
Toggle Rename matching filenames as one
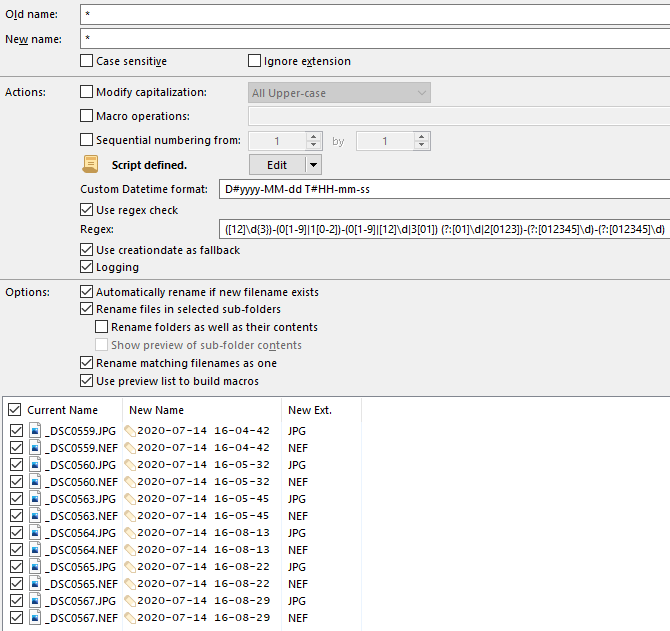[86, 362]
